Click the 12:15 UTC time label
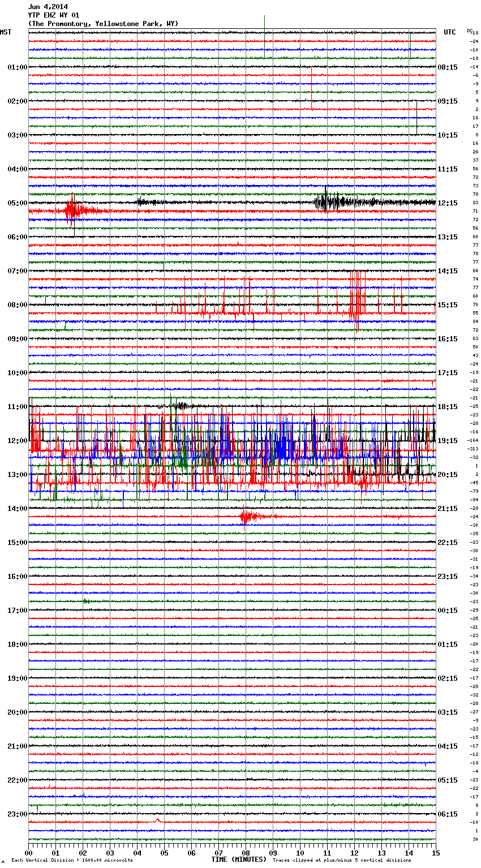481x868 pixels. pyautogui.click(x=448, y=203)
